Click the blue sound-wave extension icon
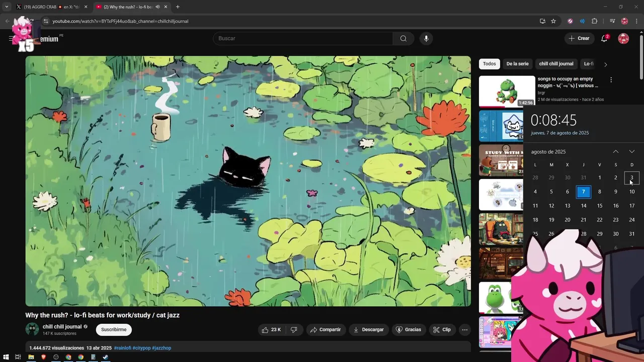This screenshot has width=644, height=362. pos(582,21)
